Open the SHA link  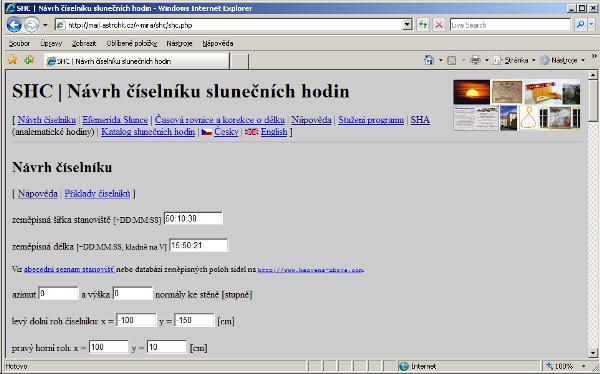(420, 120)
